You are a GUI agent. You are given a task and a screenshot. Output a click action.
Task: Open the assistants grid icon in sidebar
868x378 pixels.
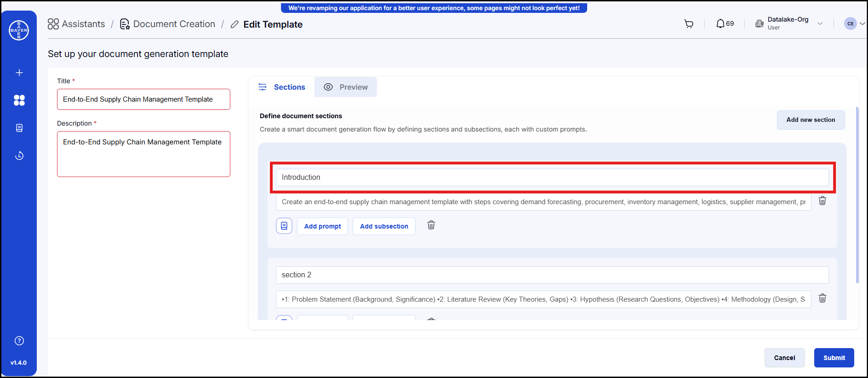point(19,100)
